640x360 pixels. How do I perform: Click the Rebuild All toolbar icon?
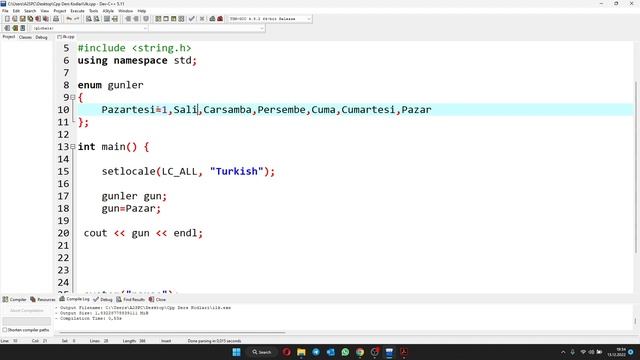181,19
